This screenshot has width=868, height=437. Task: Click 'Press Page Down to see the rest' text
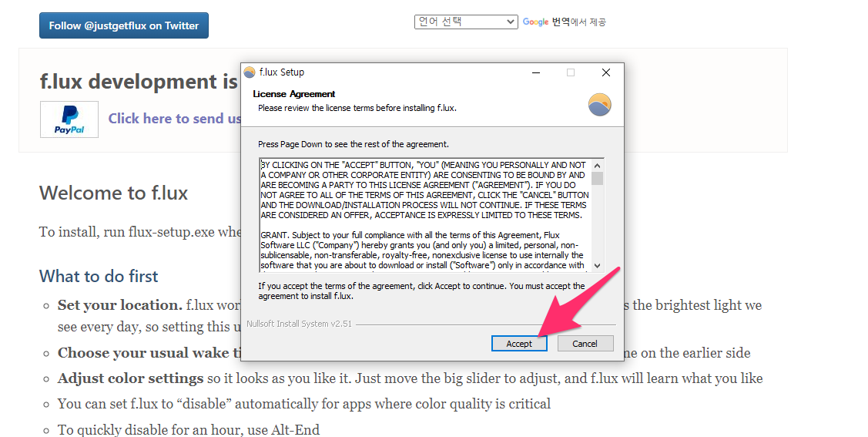click(x=354, y=144)
